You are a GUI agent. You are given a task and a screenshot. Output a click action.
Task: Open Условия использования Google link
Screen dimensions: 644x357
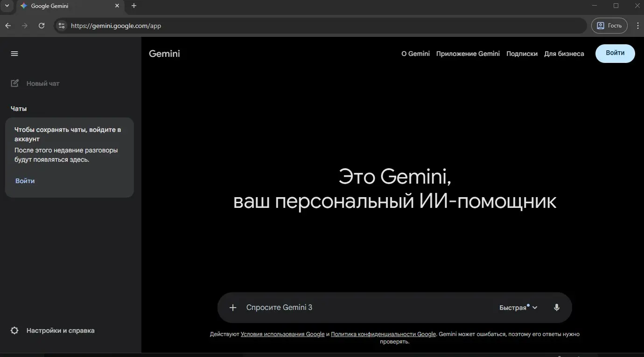pos(282,334)
